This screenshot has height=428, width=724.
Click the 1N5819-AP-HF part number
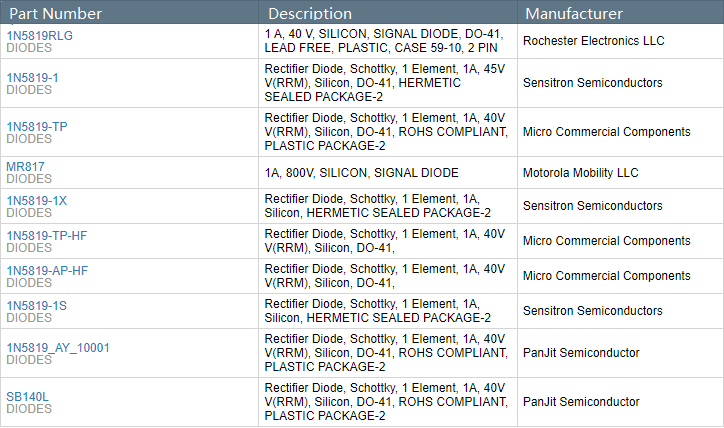click(46, 270)
